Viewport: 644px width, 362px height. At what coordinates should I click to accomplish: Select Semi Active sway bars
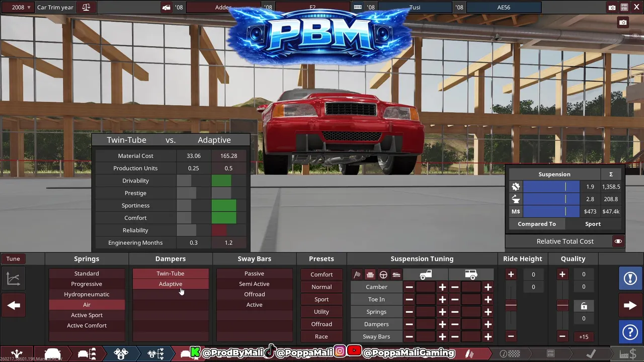click(x=254, y=284)
